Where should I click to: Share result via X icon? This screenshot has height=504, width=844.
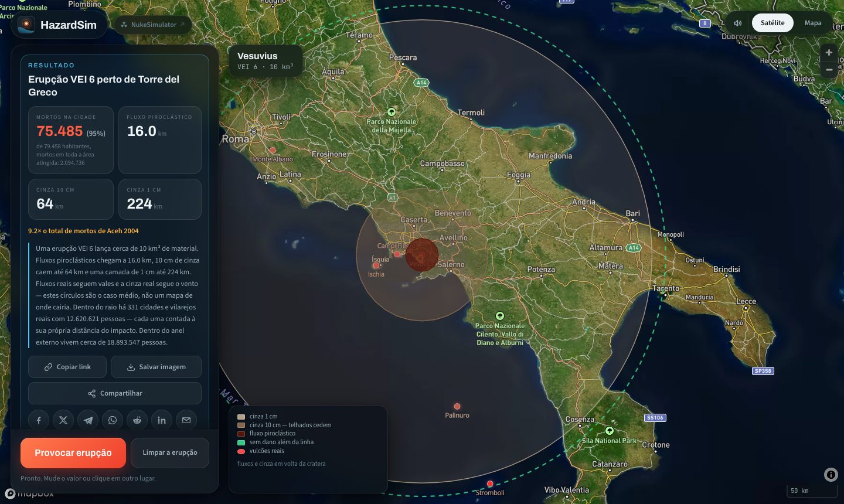[x=63, y=420]
